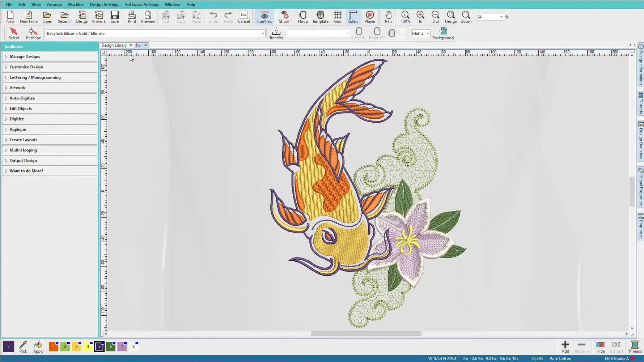Screen dimensions: 644x362
Task: Click the zoom percentage input field
Action: (x=487, y=17)
